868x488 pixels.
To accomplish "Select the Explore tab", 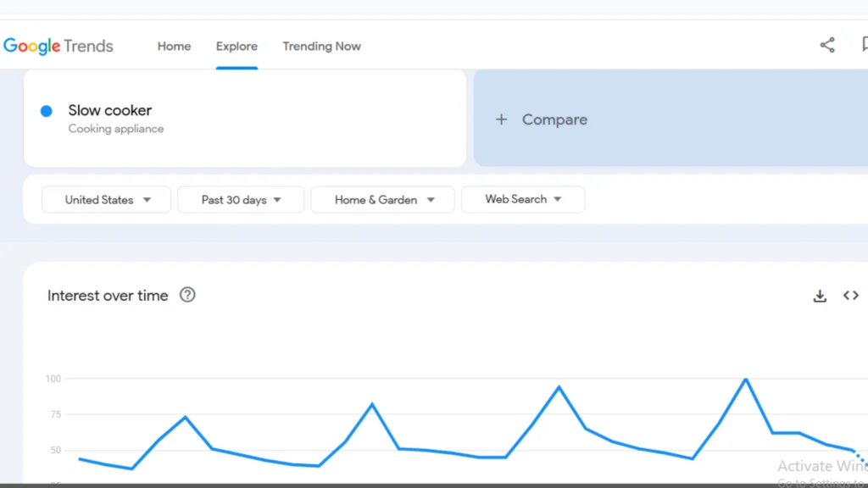I will pyautogui.click(x=236, y=46).
